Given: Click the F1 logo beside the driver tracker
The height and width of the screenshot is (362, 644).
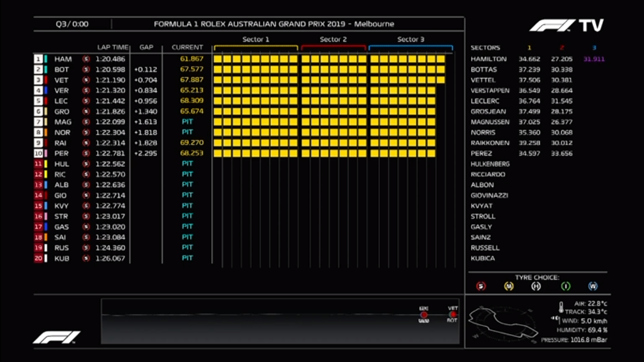Looking at the screenshot, I should tap(57, 337).
